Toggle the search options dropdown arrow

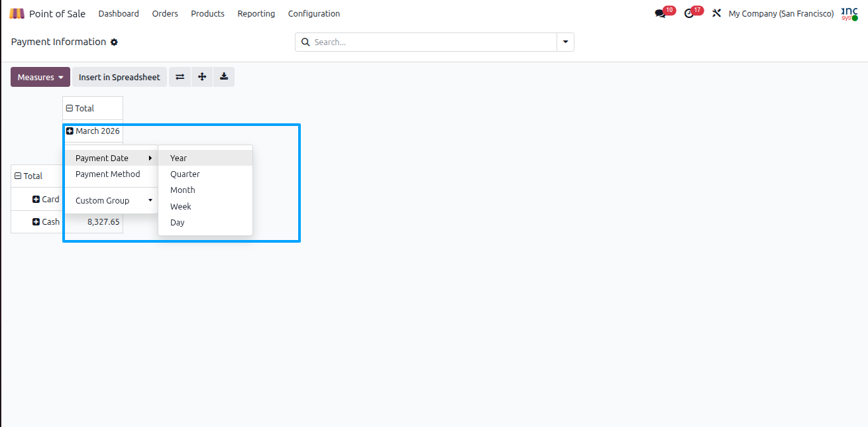[565, 42]
